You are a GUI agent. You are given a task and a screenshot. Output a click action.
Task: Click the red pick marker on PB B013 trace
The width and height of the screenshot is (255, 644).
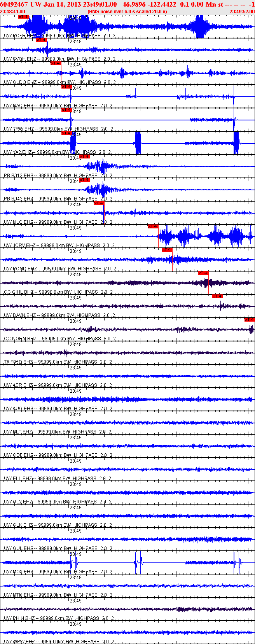84,157
